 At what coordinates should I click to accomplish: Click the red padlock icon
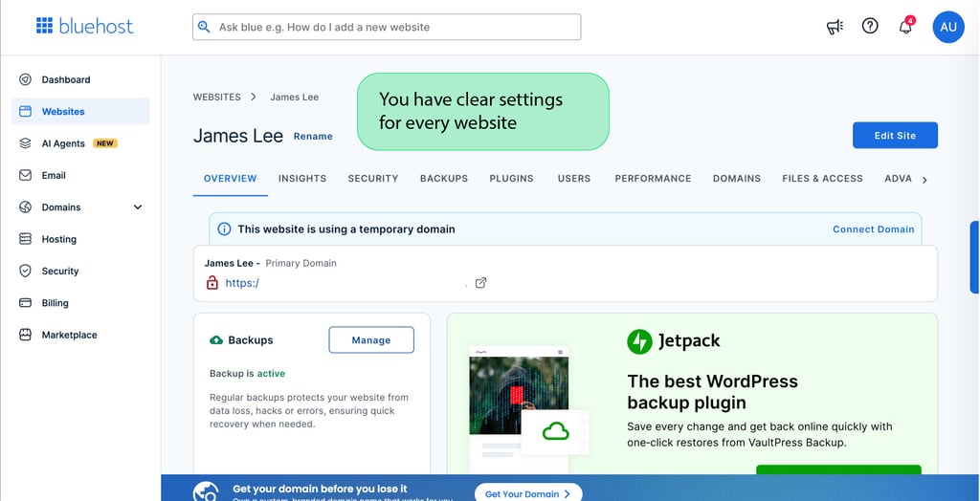pyautogui.click(x=212, y=282)
